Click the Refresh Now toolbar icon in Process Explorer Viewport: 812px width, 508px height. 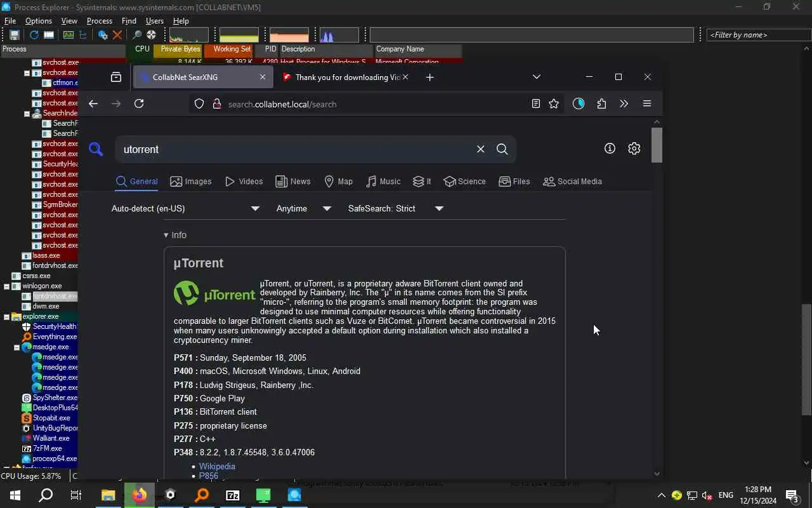(34, 35)
